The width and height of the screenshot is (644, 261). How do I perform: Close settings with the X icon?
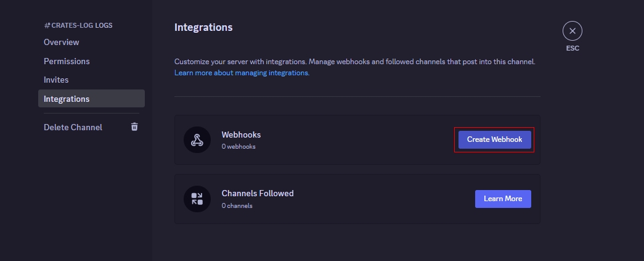click(x=572, y=31)
